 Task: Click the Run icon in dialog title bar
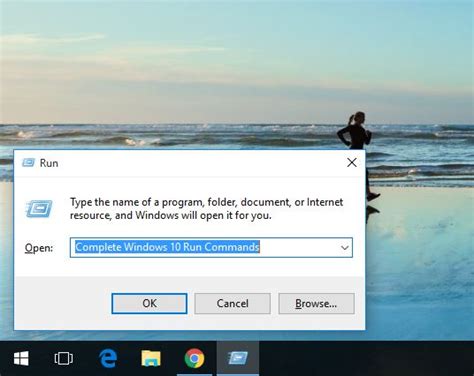28,163
